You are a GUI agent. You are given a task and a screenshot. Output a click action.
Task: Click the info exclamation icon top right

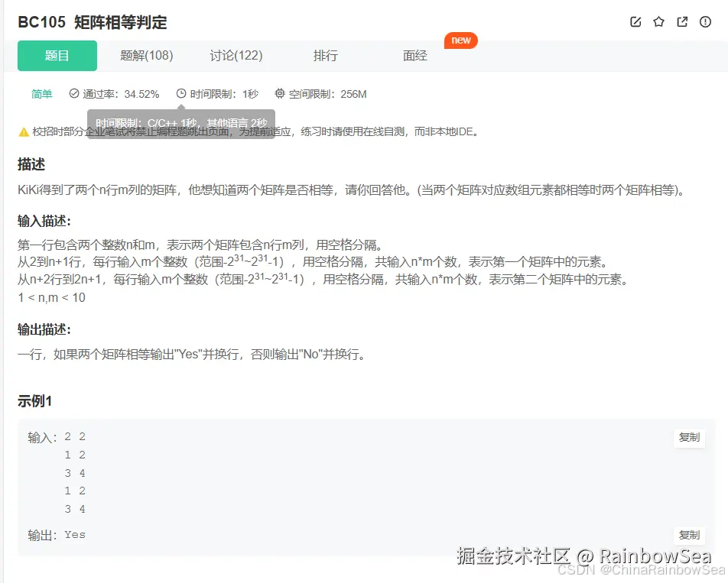[x=704, y=22]
